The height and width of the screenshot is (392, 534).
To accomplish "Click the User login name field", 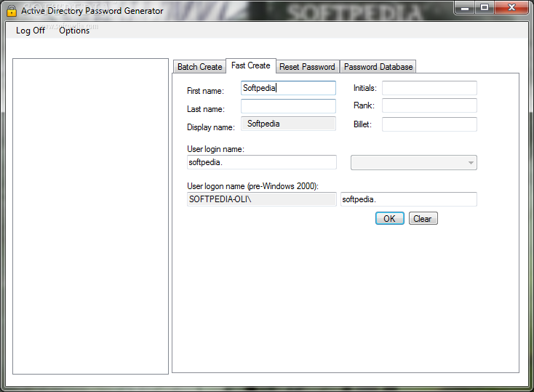I will click(x=262, y=162).
